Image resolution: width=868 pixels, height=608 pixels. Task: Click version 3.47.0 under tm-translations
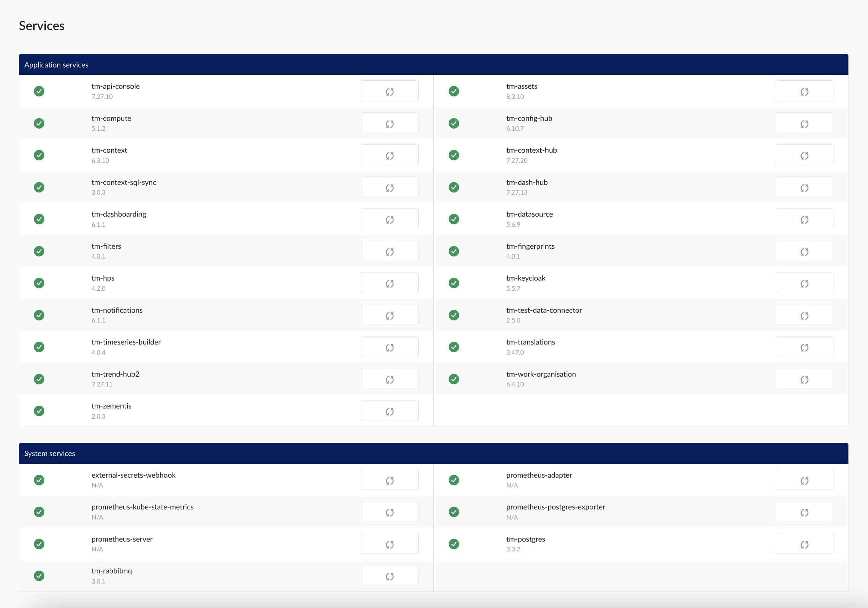(515, 352)
